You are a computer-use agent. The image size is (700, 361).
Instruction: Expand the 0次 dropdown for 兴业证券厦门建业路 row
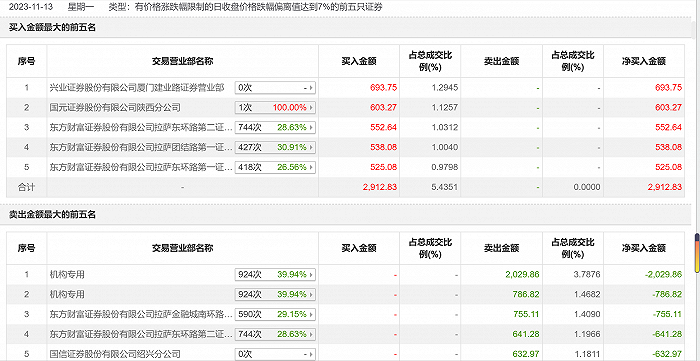point(275,88)
